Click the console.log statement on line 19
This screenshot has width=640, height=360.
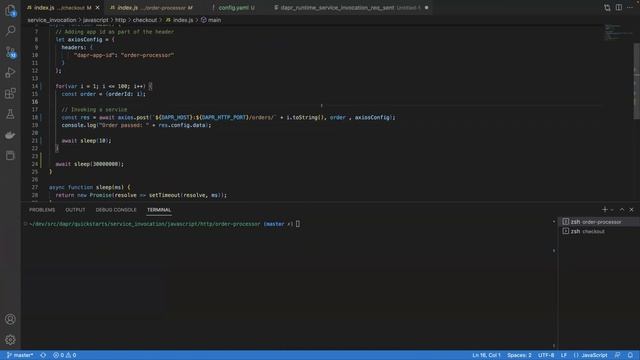tap(136, 125)
